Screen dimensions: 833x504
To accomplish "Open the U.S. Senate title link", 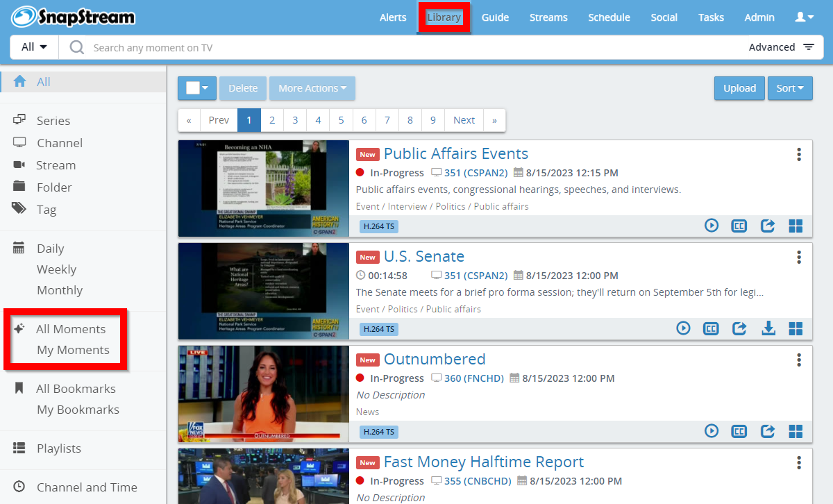I will click(424, 257).
